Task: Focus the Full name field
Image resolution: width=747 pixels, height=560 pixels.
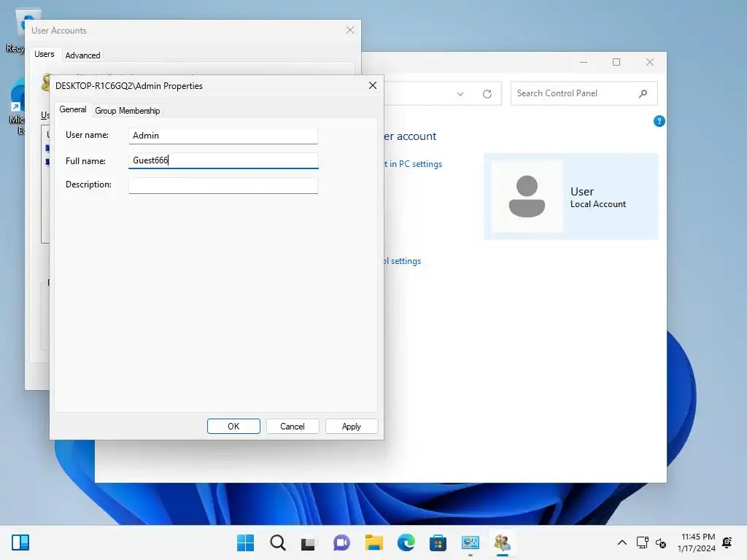Action: [x=223, y=160]
